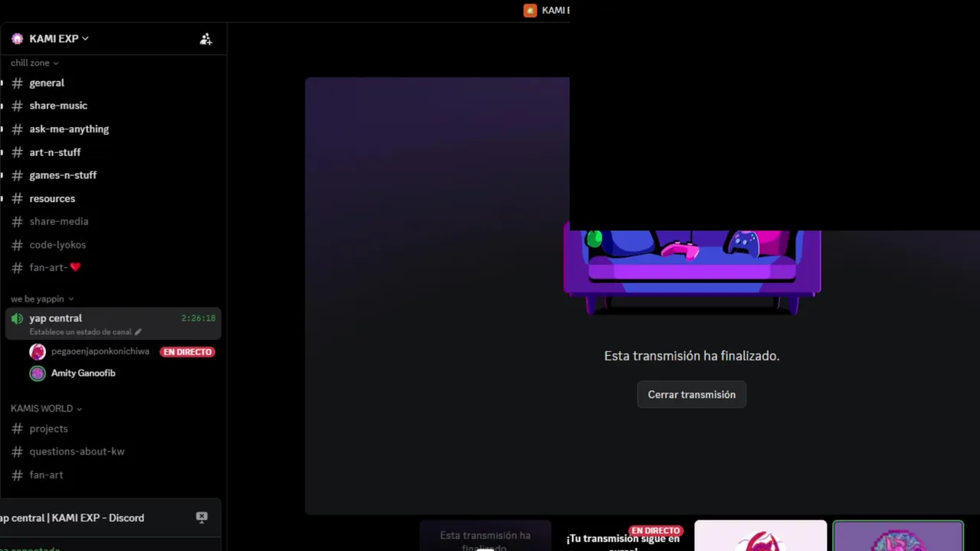980x551 pixels.
Task: Collapse the we be yappin category
Action: pos(42,299)
